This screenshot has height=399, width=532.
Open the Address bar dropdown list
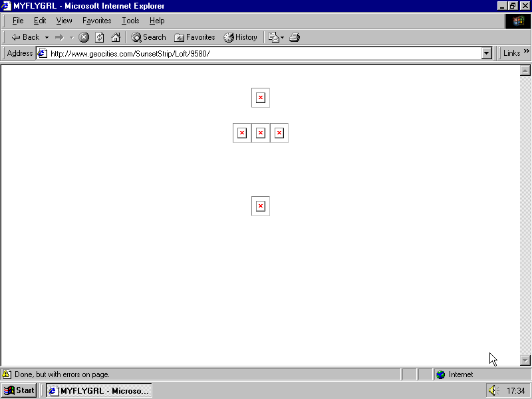(x=487, y=53)
